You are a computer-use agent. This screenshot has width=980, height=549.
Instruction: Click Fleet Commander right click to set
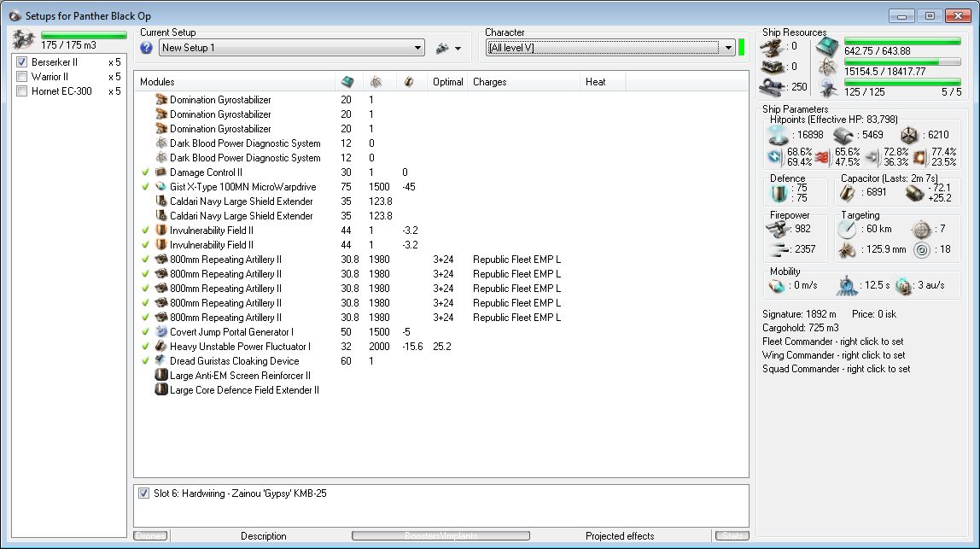(832, 342)
